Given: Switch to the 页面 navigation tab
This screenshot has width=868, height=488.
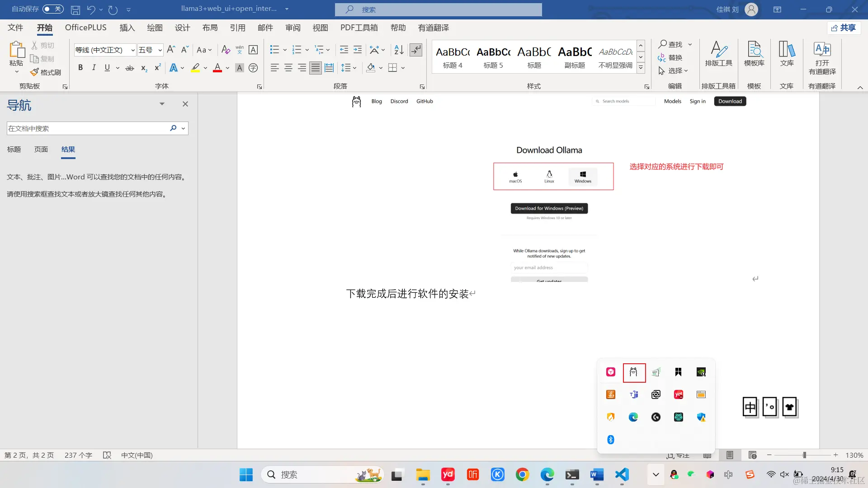Looking at the screenshot, I should 41,150.
